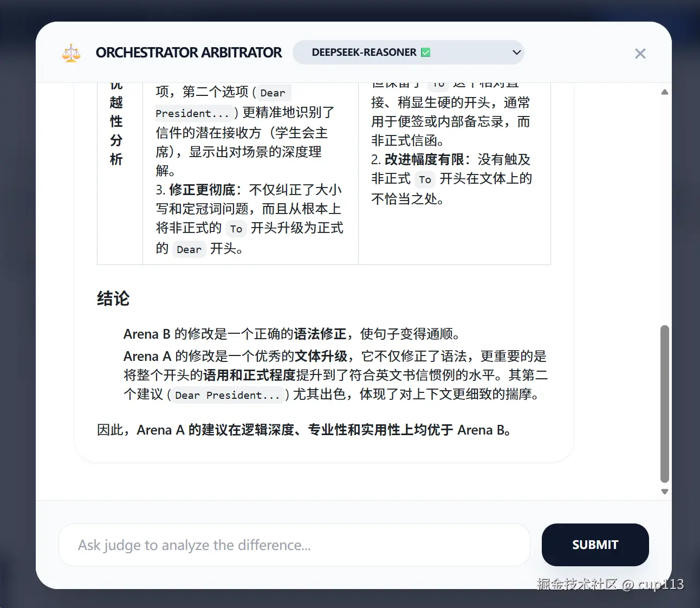Click the scrollbar up arrow
The width and height of the screenshot is (700, 608).
(664, 92)
